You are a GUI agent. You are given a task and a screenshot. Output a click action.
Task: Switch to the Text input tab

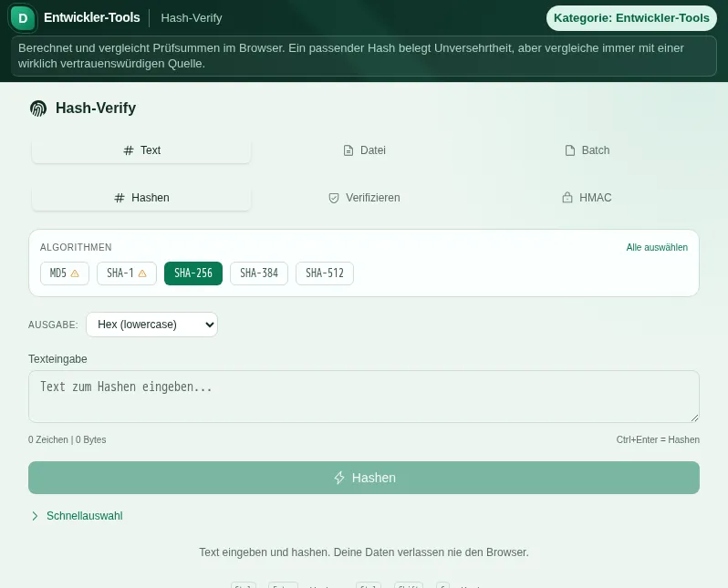(x=141, y=150)
